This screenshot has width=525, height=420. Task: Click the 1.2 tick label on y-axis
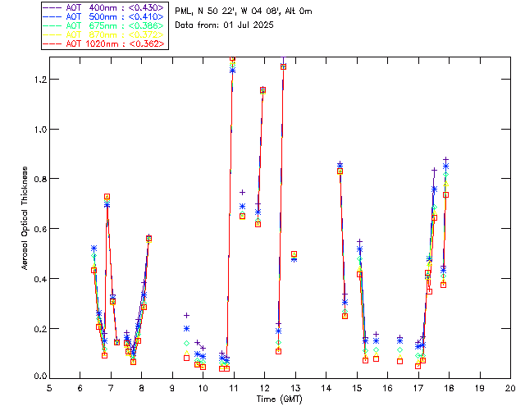37,80
